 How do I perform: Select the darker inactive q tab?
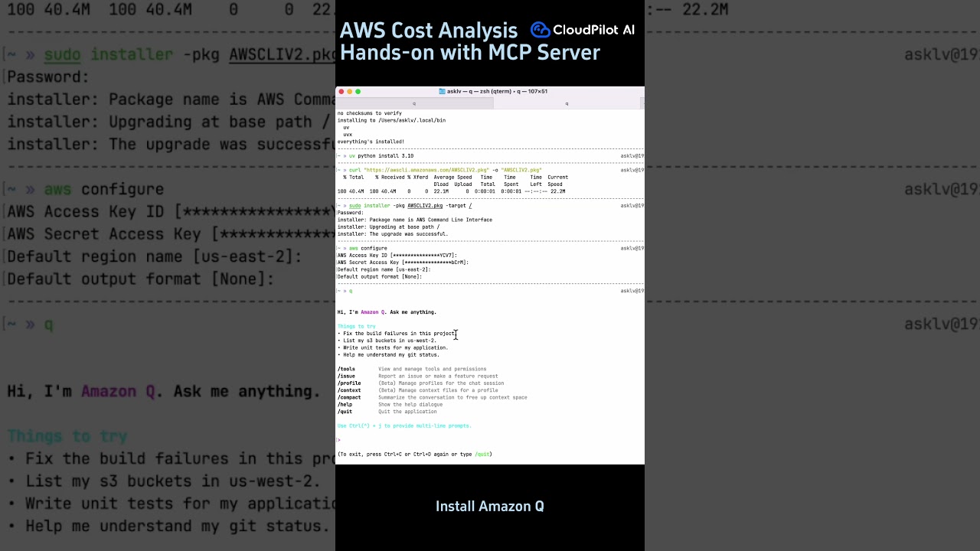[x=414, y=103]
